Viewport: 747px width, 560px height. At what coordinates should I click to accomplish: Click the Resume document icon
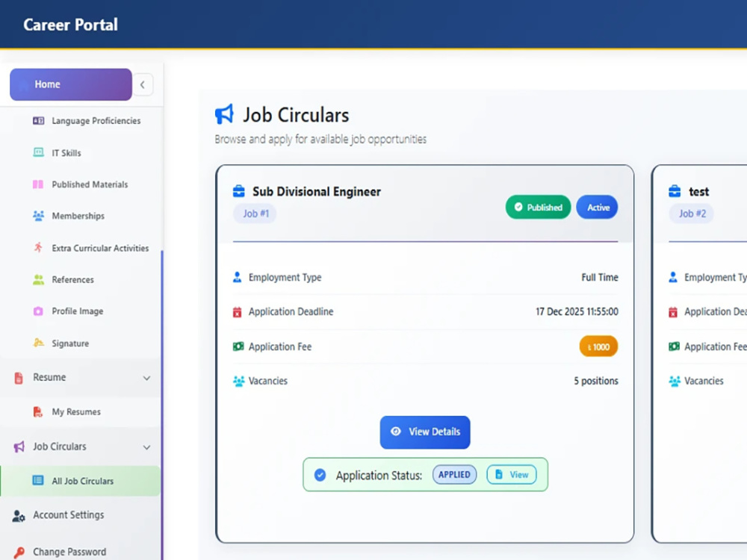(x=19, y=378)
